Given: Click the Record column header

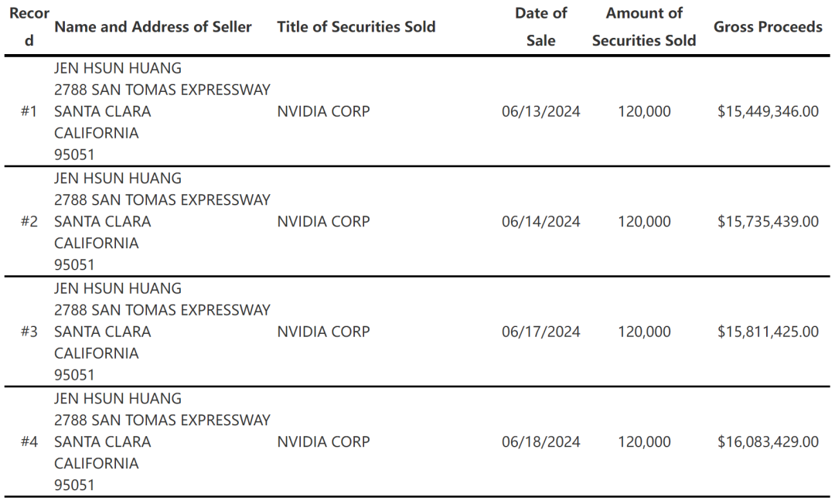Looking at the screenshot, I should coord(29,27).
